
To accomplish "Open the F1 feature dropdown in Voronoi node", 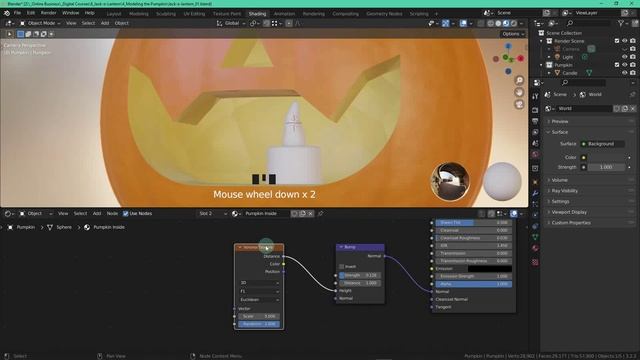I will [259, 291].
